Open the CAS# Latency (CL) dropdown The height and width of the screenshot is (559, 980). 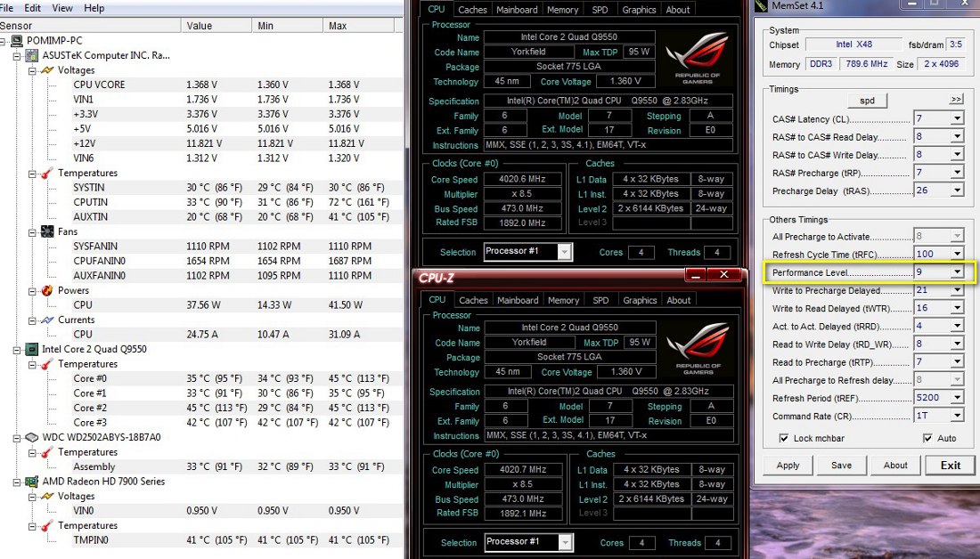(x=957, y=118)
